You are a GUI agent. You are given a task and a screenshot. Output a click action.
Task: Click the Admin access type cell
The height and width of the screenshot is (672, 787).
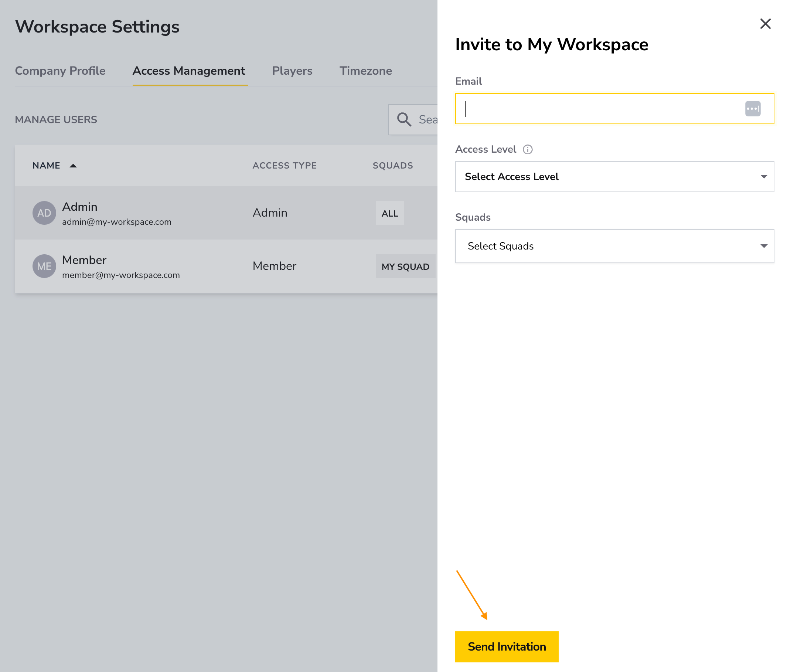coord(270,213)
